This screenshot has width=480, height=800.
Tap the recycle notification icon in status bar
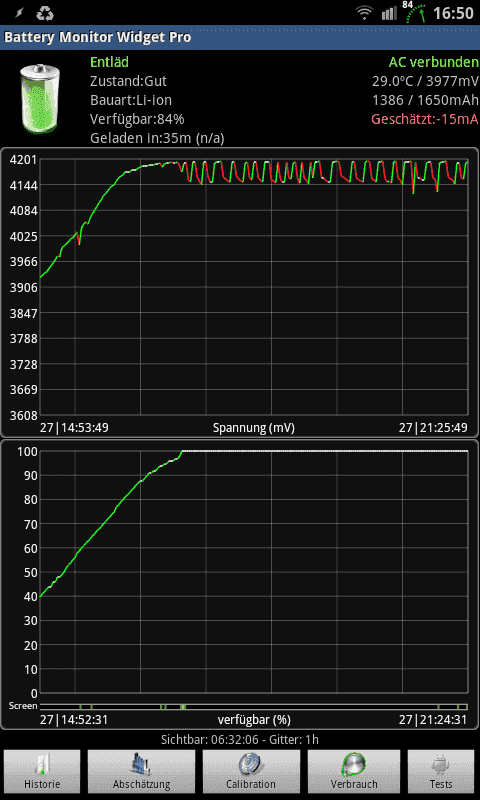click(x=45, y=13)
